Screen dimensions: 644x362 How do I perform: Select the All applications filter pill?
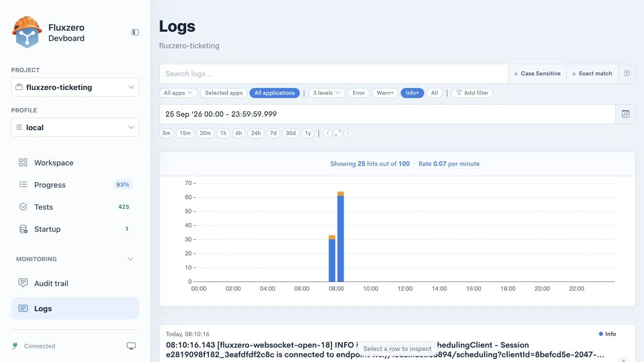click(275, 93)
